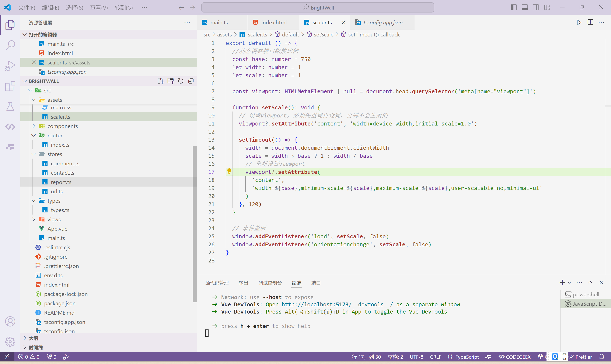The width and height of the screenshot is (611, 364).
Task: Open the new terminal dropdown arrow
Action: (570, 283)
